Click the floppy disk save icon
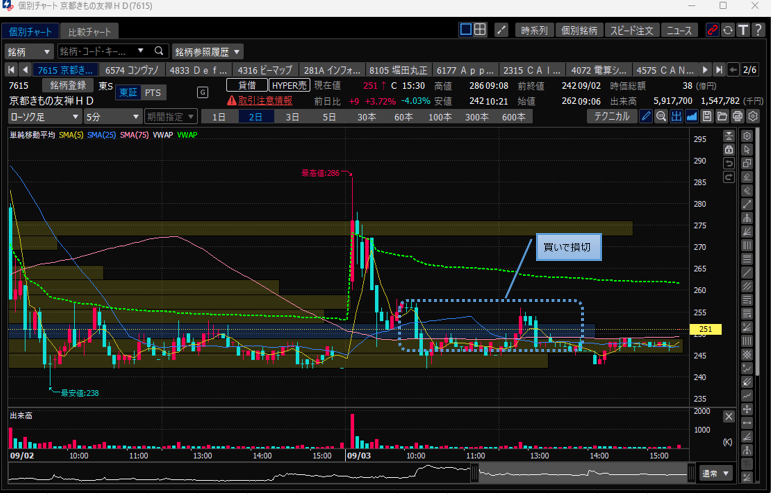This screenshot has width=771, height=494. click(x=706, y=117)
